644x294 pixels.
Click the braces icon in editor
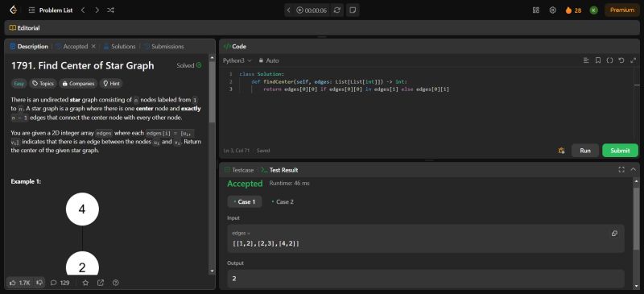pyautogui.click(x=610, y=60)
